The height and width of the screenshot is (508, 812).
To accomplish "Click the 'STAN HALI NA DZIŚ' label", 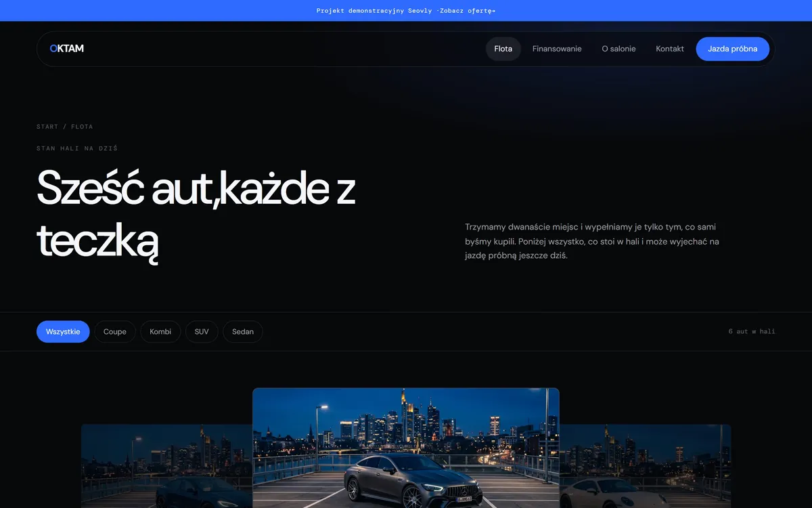I will coord(77,148).
